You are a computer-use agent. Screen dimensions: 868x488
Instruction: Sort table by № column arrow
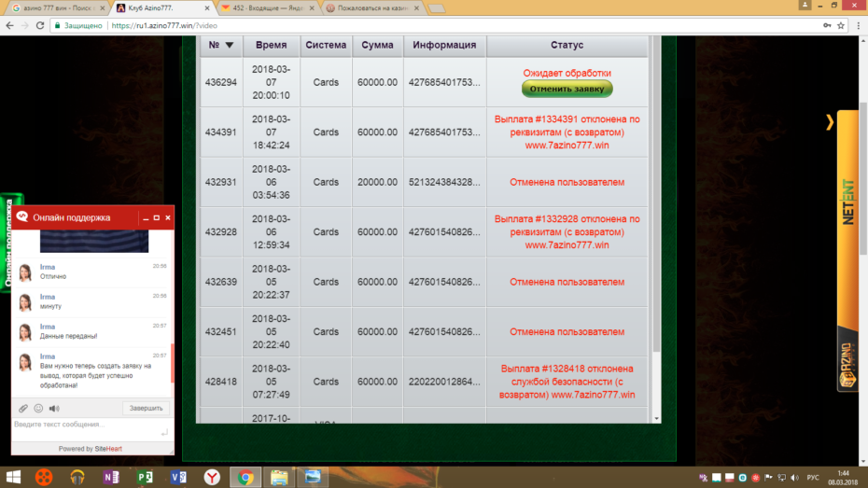tap(230, 45)
